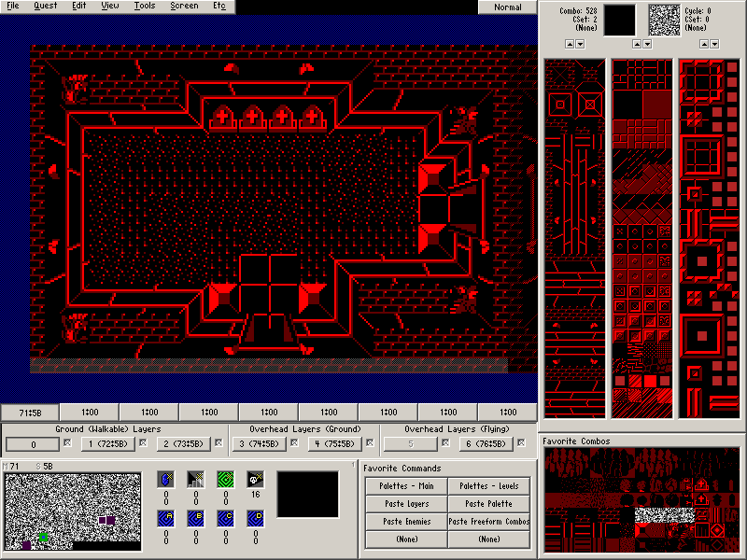Select overhead layer button 3 (74:5B)
This screenshot has width=747, height=560.
(260, 444)
